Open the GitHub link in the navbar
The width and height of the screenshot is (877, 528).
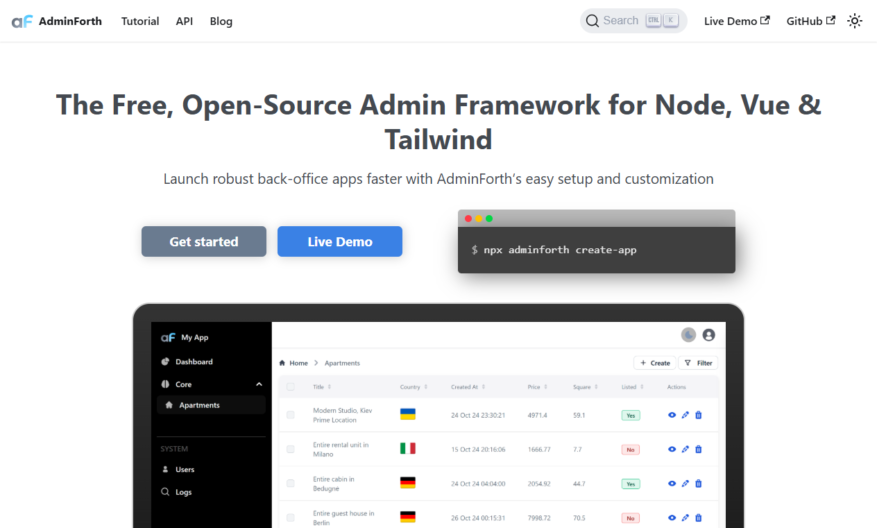click(810, 21)
